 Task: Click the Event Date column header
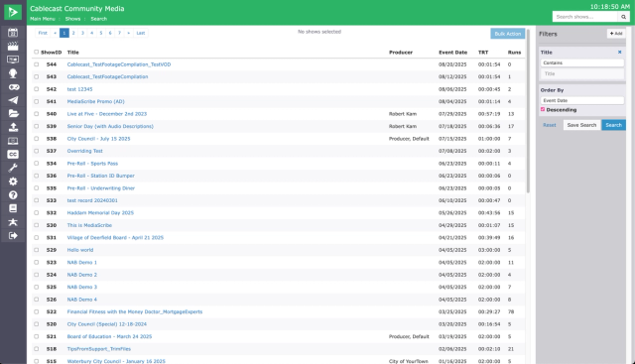452,53
